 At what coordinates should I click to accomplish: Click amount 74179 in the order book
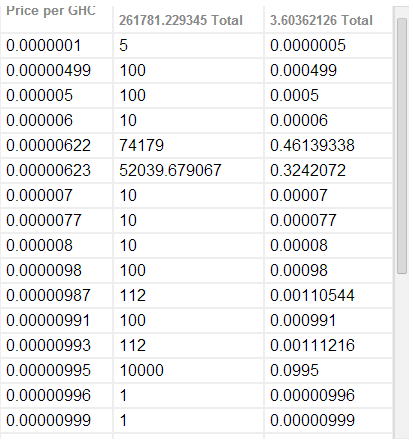pos(142,145)
